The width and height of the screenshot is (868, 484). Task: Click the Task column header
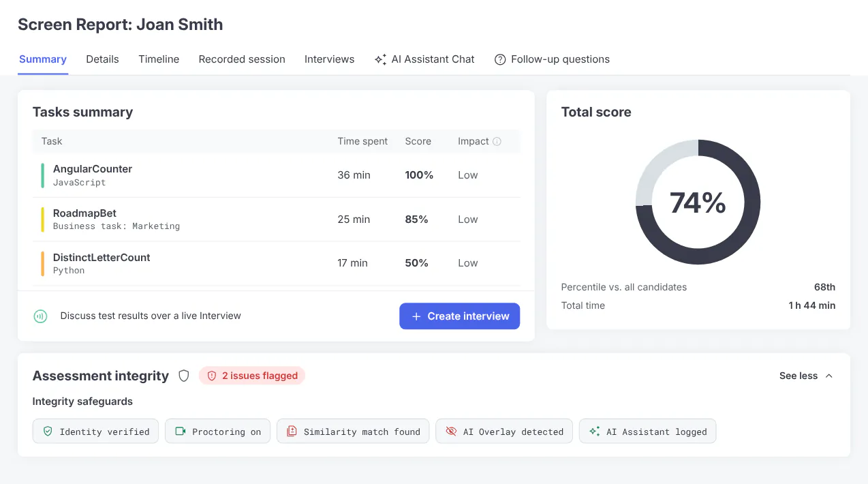52,141
